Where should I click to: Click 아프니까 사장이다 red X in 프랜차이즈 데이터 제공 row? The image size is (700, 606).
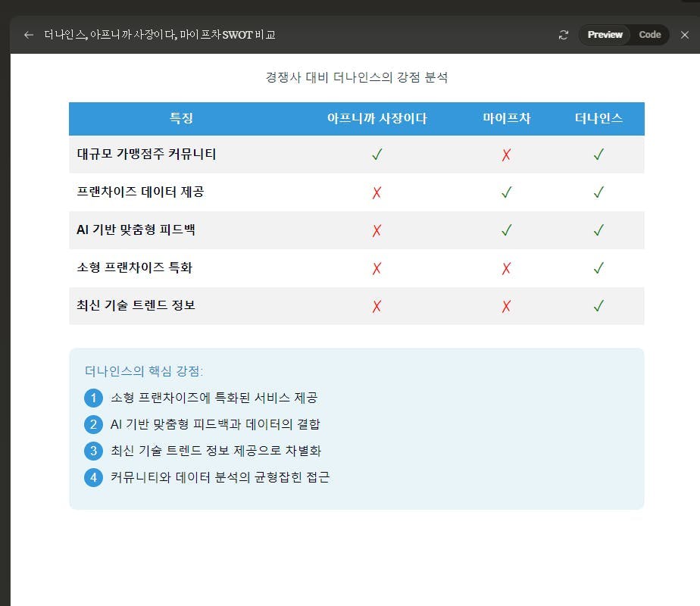(377, 192)
